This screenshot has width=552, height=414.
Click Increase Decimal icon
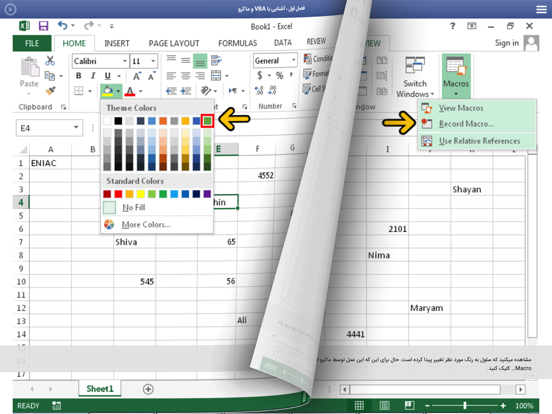tap(259, 90)
